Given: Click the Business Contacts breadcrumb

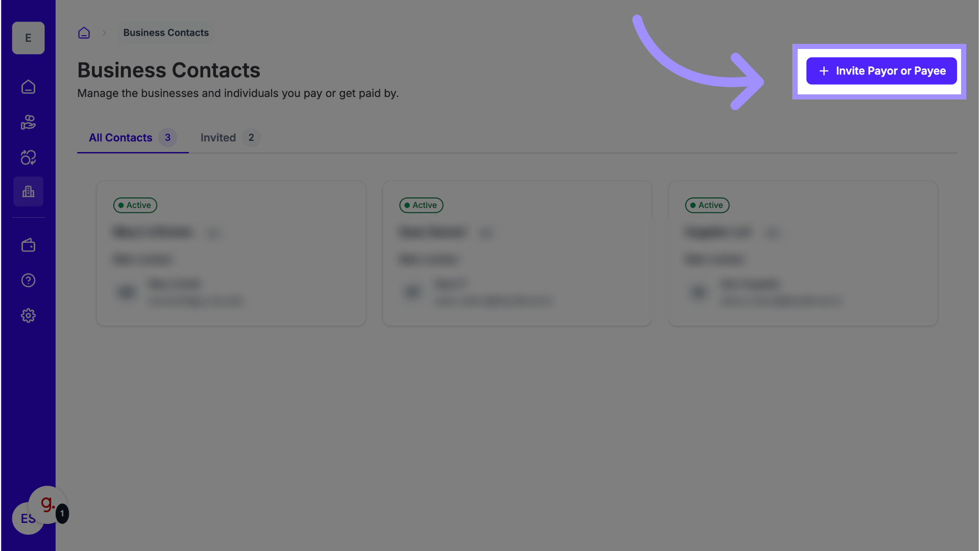Looking at the screenshot, I should [x=166, y=33].
